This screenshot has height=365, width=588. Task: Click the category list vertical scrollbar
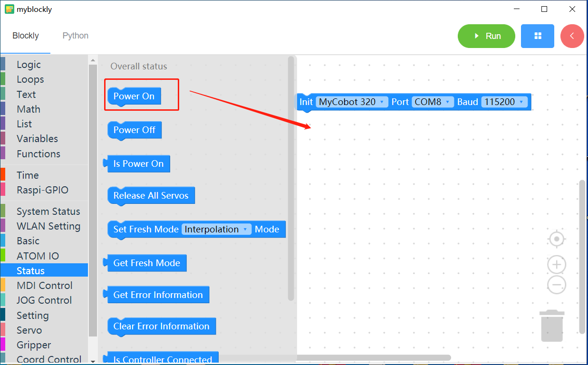coord(93,200)
